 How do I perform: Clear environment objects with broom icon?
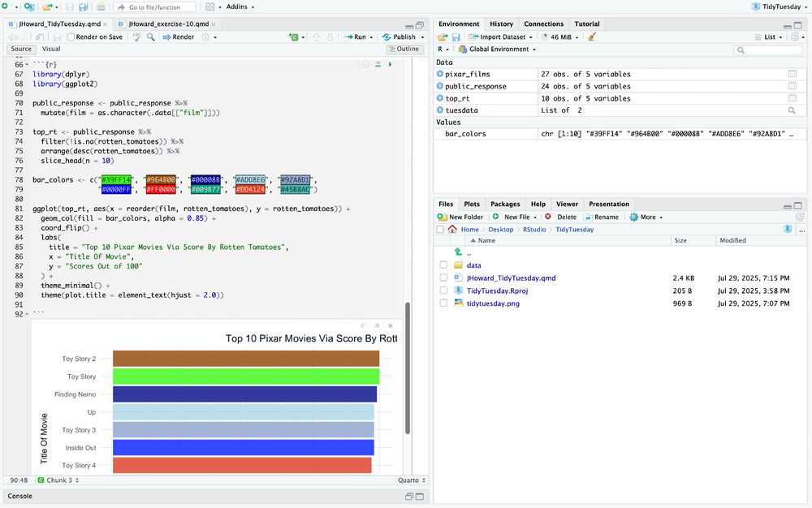tap(592, 37)
